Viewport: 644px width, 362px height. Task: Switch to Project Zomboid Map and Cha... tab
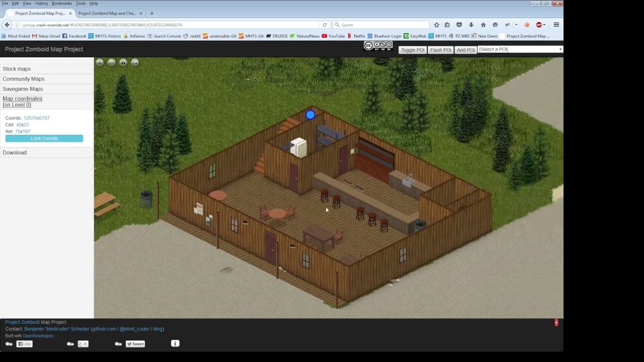[110, 13]
